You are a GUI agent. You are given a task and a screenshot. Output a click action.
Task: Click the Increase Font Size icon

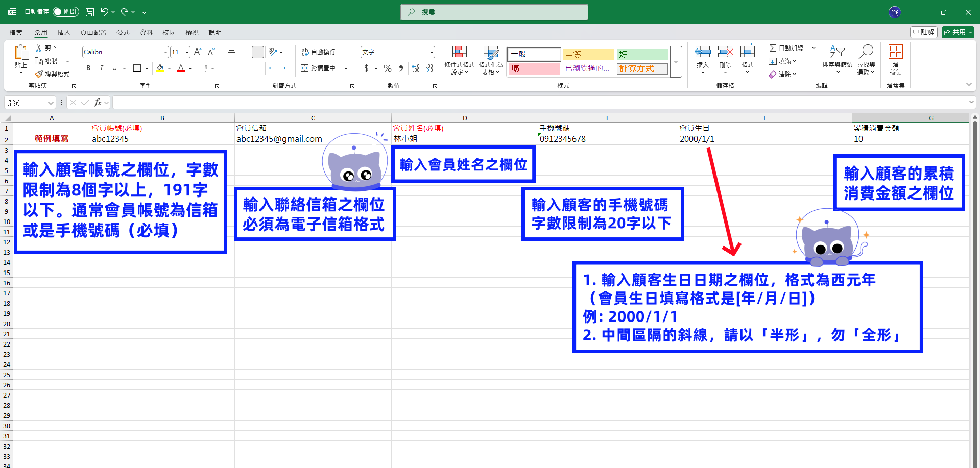[198, 52]
